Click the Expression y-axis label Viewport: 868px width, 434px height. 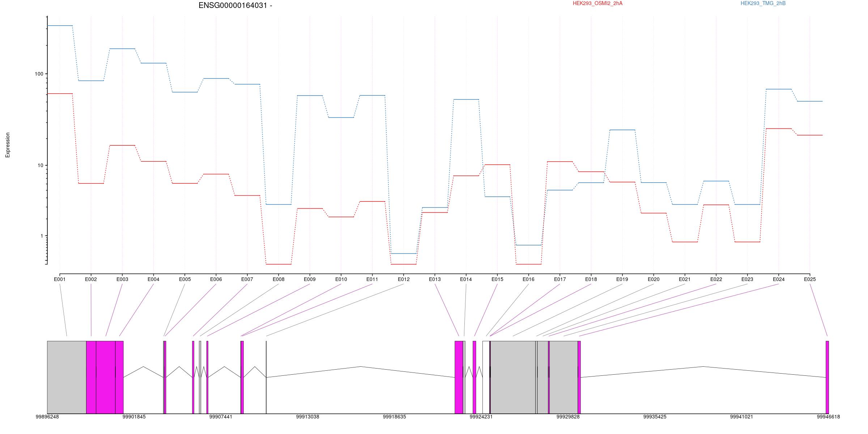(x=8, y=145)
